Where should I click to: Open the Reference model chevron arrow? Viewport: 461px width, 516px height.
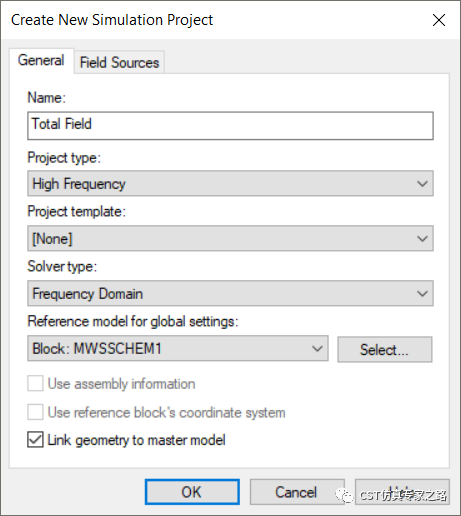[x=317, y=348]
